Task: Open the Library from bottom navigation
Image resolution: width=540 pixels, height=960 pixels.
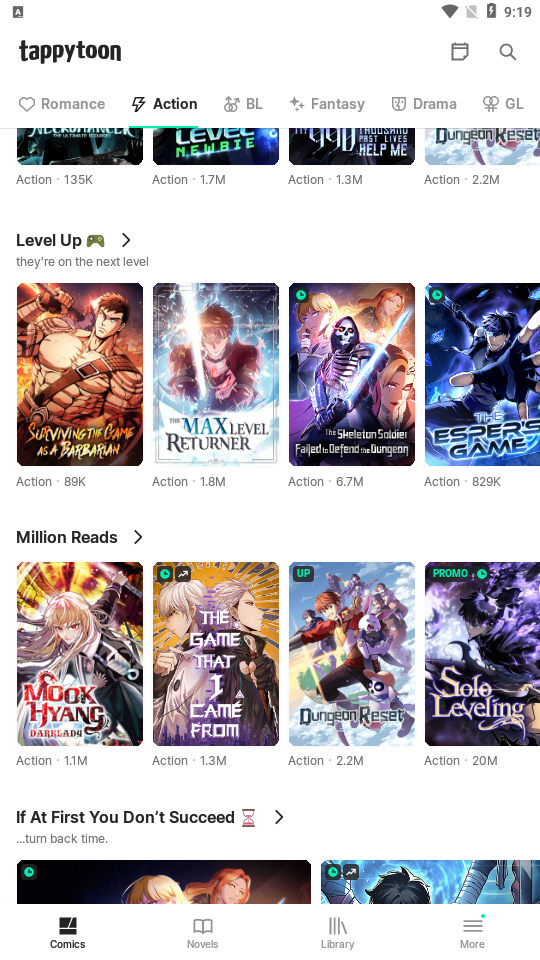Action: coord(337,933)
